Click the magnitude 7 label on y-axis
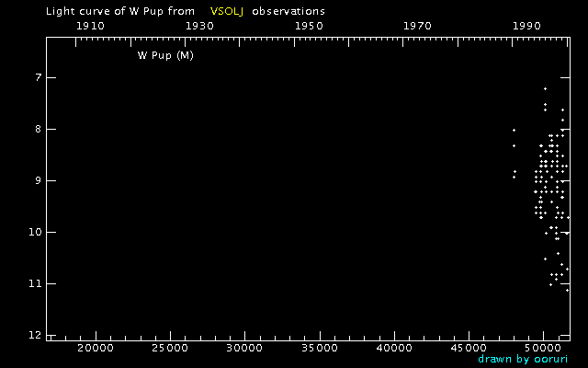This screenshot has width=588, height=368. click(x=37, y=77)
